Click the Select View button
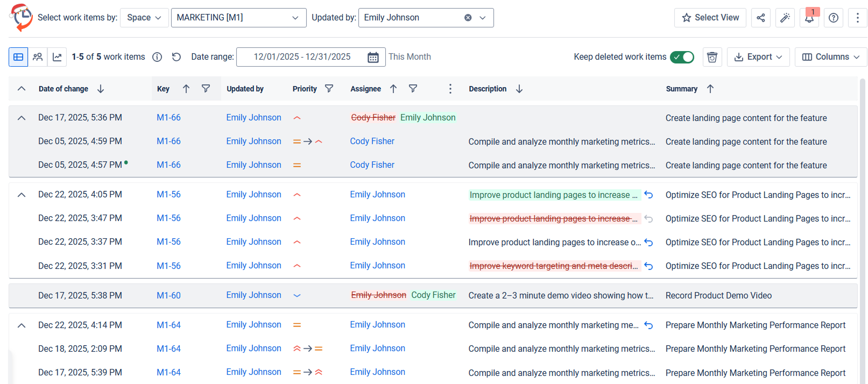 (x=710, y=18)
